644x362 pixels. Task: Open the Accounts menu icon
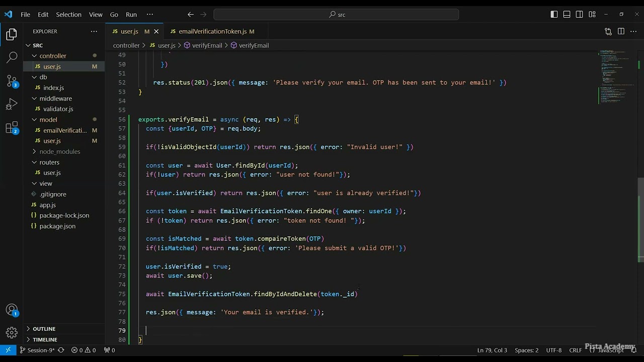coord(12,310)
